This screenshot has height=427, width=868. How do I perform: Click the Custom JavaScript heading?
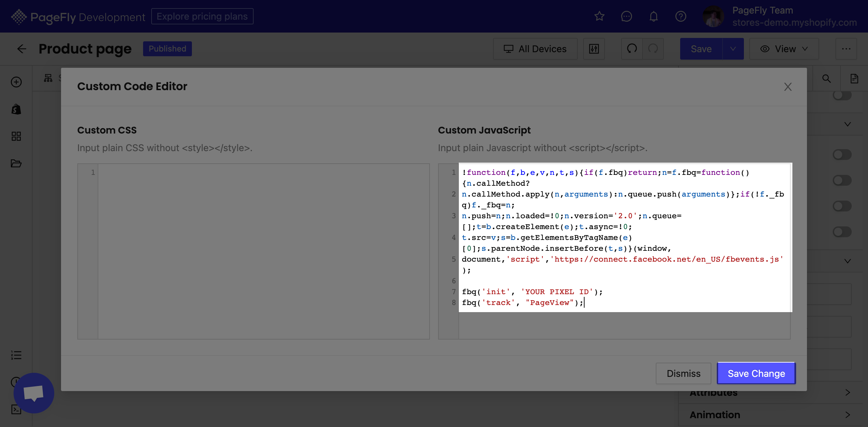point(484,130)
